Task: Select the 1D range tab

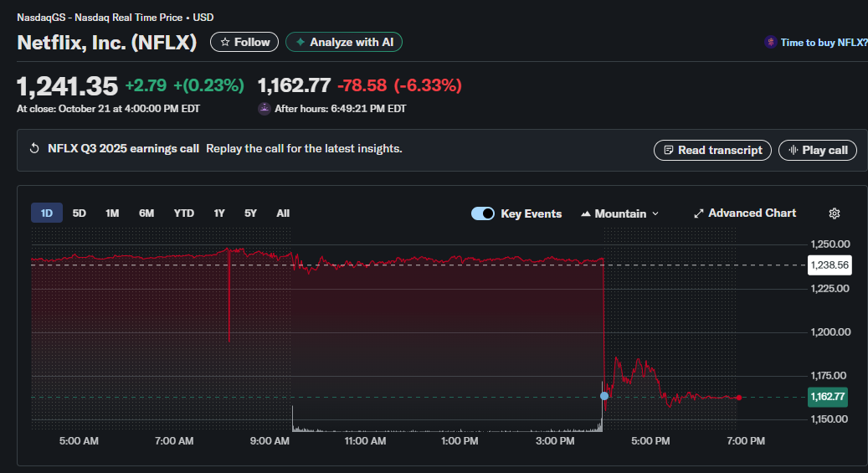Action: [x=47, y=213]
